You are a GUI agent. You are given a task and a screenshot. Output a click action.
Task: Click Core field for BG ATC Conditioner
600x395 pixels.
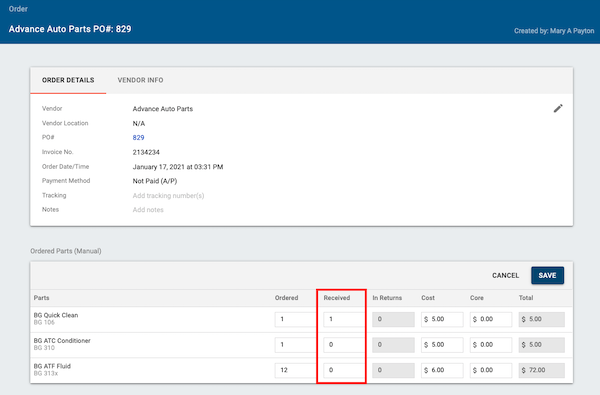[491, 345]
